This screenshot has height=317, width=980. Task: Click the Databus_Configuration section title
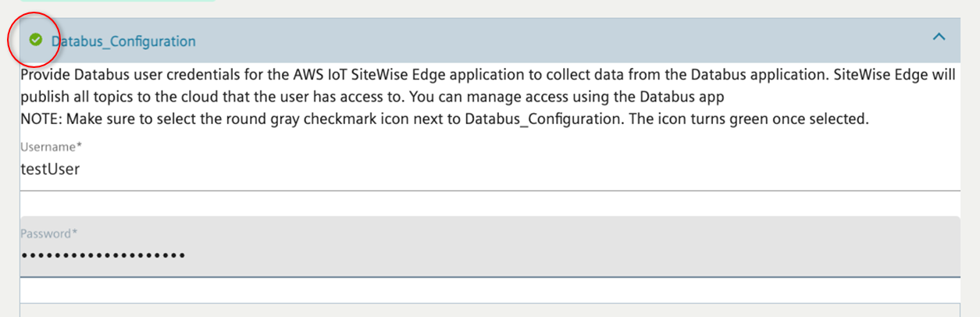click(x=123, y=41)
